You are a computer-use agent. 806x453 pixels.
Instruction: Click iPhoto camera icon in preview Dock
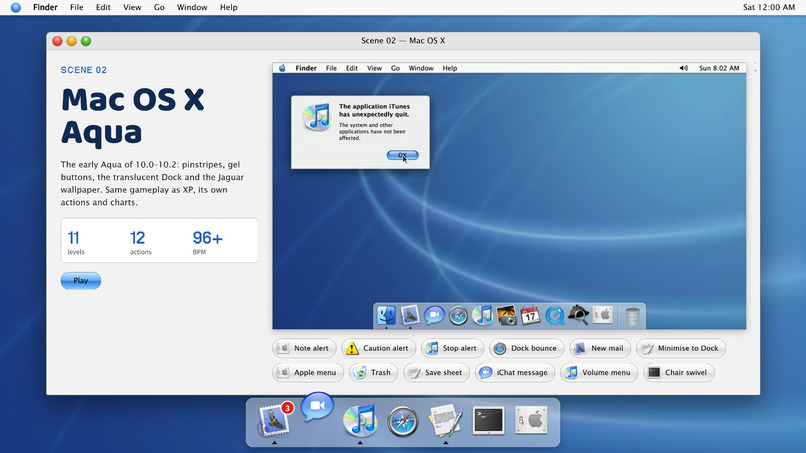[x=506, y=315]
